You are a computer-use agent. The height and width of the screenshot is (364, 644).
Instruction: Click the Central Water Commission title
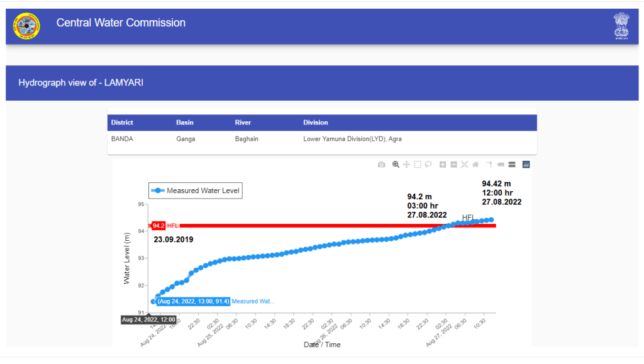coord(121,23)
